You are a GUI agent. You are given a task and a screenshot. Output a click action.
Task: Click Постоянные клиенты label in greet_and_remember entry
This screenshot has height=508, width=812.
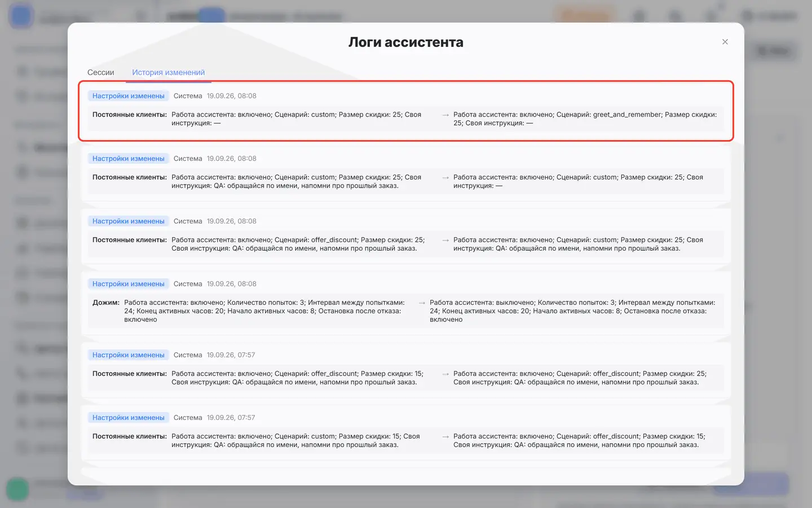click(x=130, y=115)
